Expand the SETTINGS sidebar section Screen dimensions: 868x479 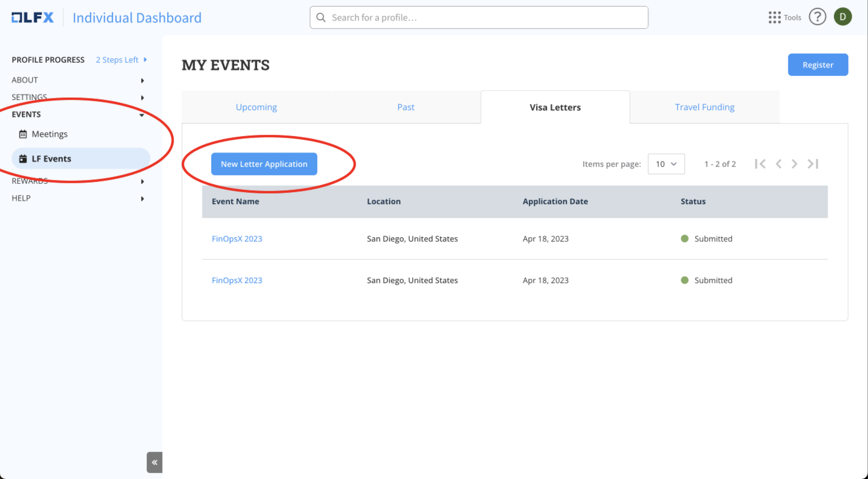point(78,97)
